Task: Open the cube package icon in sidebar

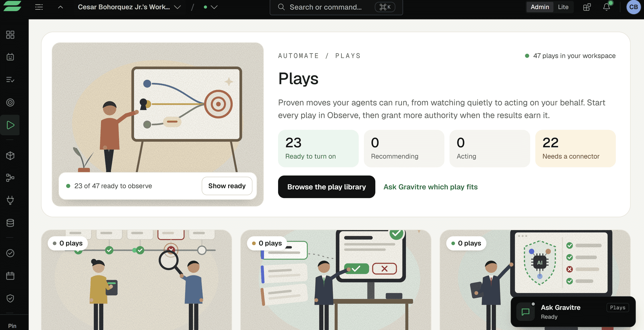Action: 10,156
